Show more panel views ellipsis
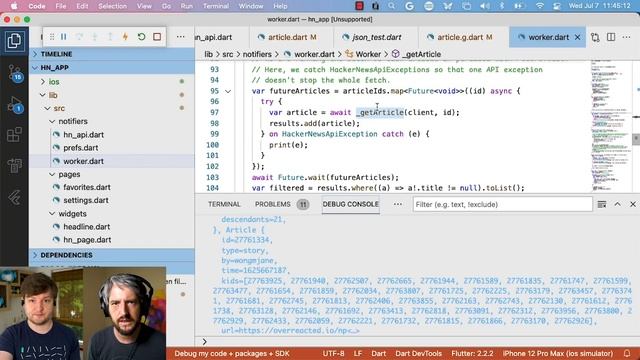Image resolution: width=640 pixels, height=360 pixels. [398, 204]
